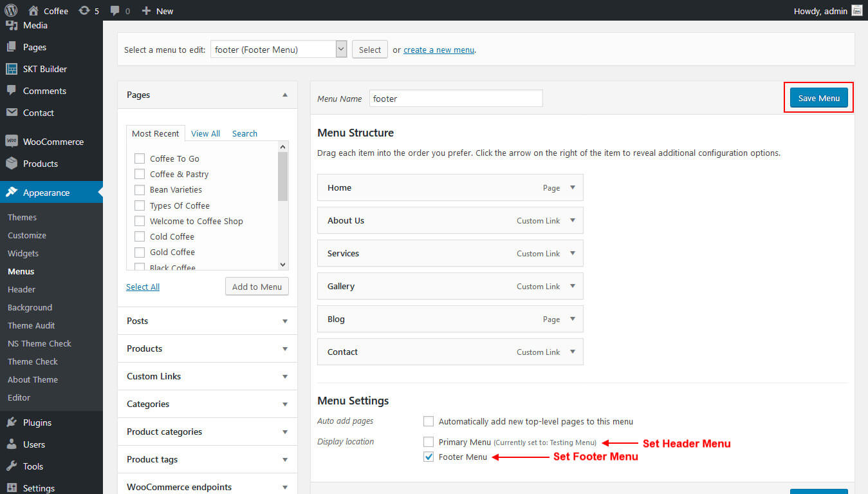Expand the About Us menu item arrow
This screenshot has width=868, height=494.
(573, 220)
